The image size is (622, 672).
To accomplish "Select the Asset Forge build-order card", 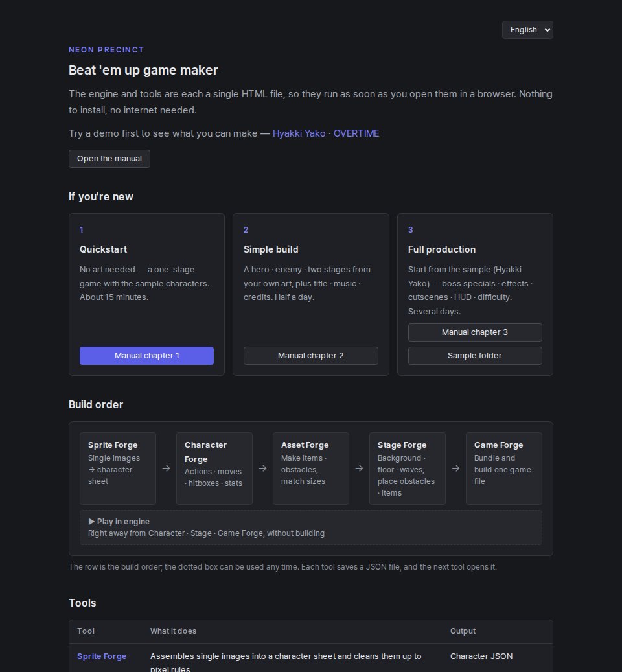I will [310, 468].
